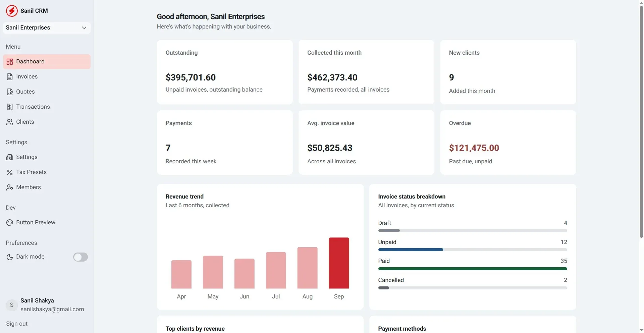The width and height of the screenshot is (644, 333).
Task: Navigate to Transactions
Action: pyautogui.click(x=47, y=107)
